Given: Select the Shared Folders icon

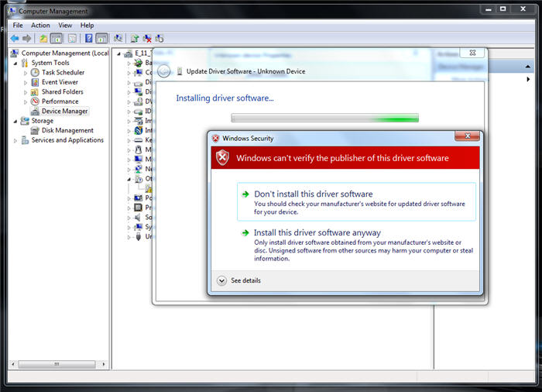Looking at the screenshot, I should (35, 92).
